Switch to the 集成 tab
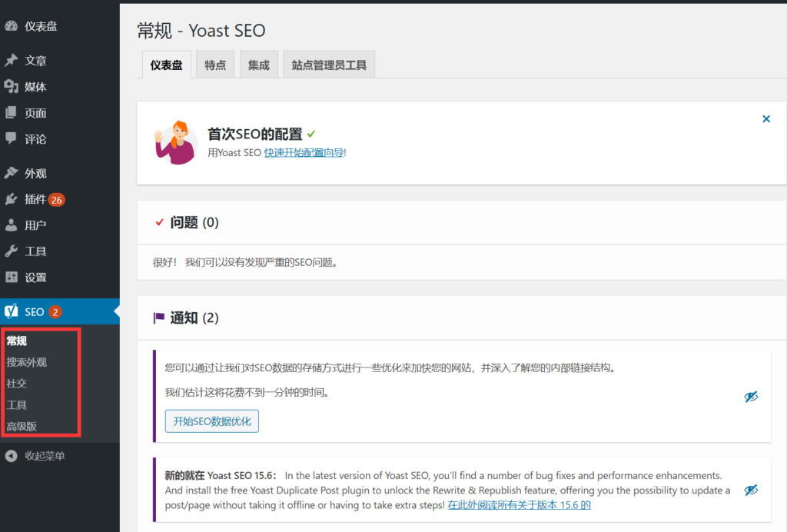Screen dimensions: 787x532 coord(259,65)
